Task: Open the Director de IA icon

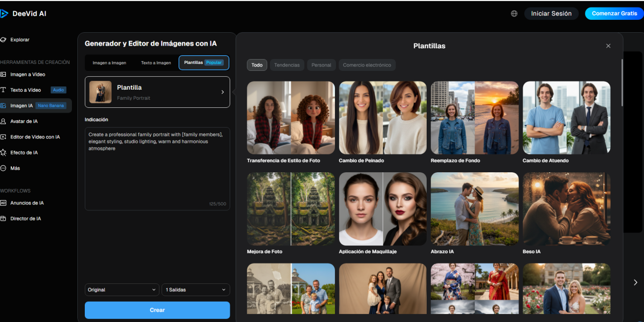Action: tap(4, 218)
